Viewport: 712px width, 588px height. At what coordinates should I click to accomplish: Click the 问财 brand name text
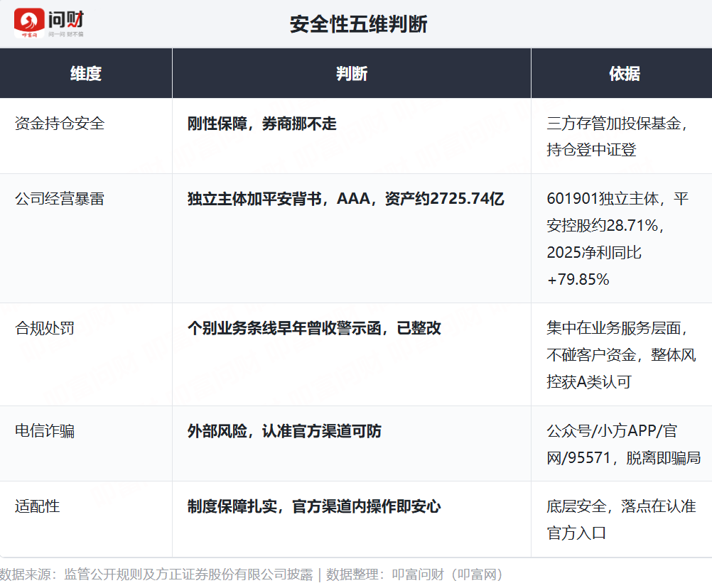pos(66,19)
